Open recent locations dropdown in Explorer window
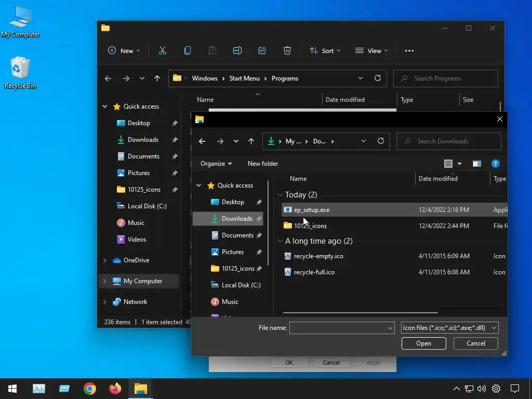This screenshot has width=532, height=399. tap(142, 78)
